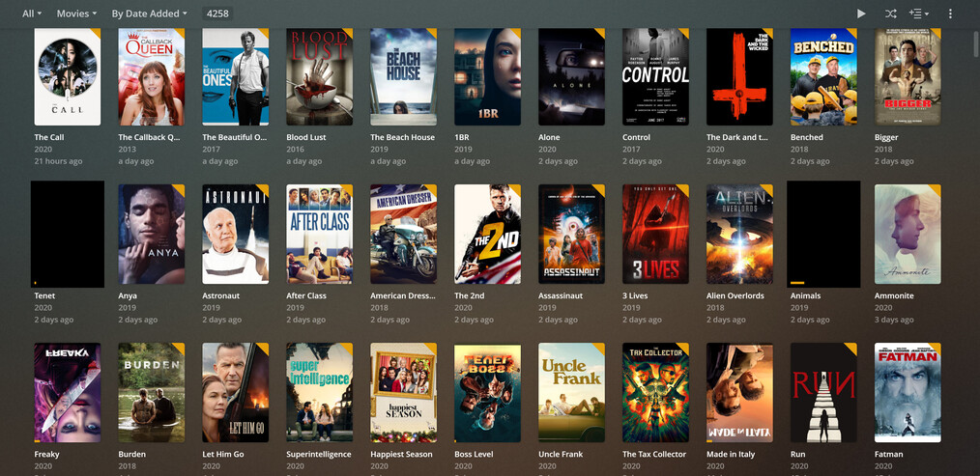Open the Movies type dropdown
Screen dimensions: 980x476
77,14
